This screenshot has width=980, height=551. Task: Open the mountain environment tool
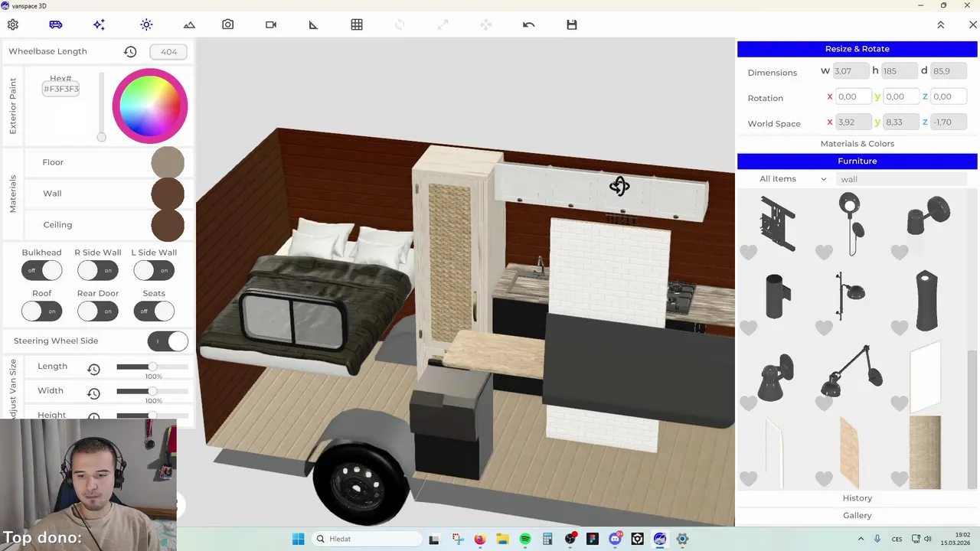coord(189,24)
